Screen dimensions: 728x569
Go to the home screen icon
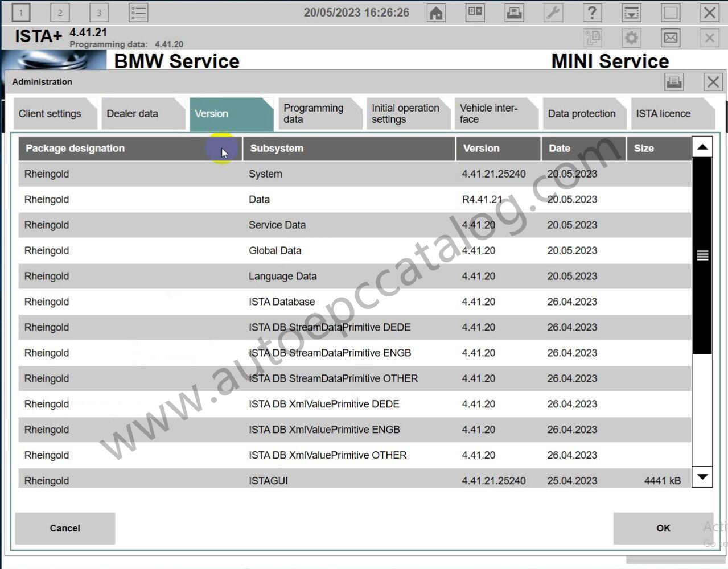click(x=436, y=13)
